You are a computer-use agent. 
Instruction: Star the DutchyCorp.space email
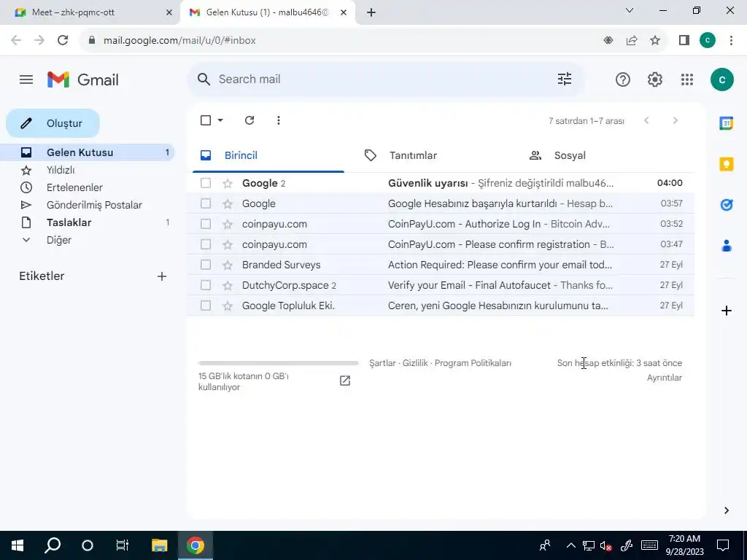click(x=228, y=285)
